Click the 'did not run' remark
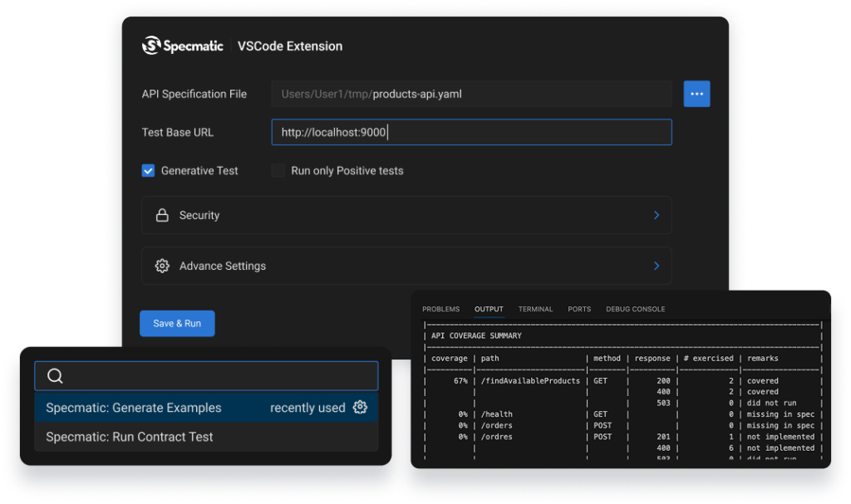This screenshot has width=851, height=504. (x=771, y=403)
